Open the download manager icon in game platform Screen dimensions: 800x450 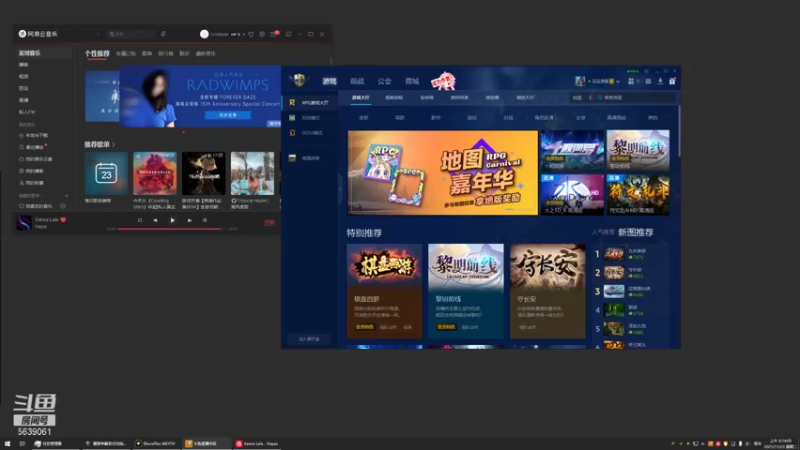point(660,81)
